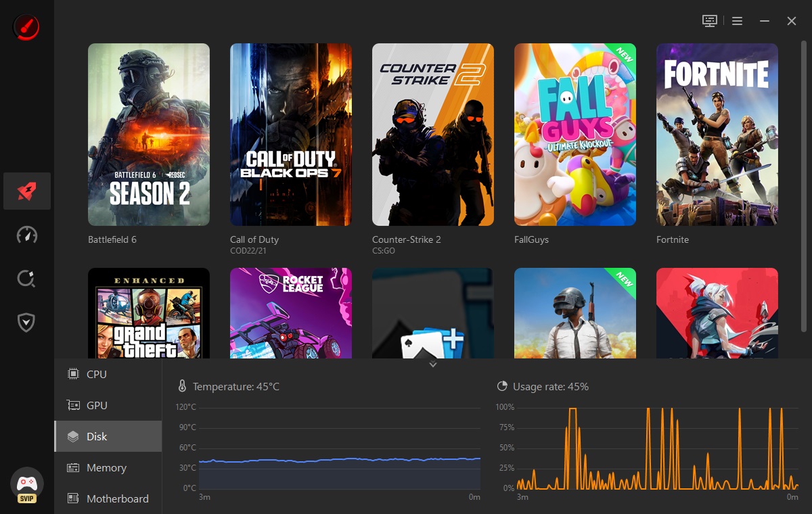Click the red speedometer app logo
The width and height of the screenshot is (812, 514).
(x=26, y=27)
